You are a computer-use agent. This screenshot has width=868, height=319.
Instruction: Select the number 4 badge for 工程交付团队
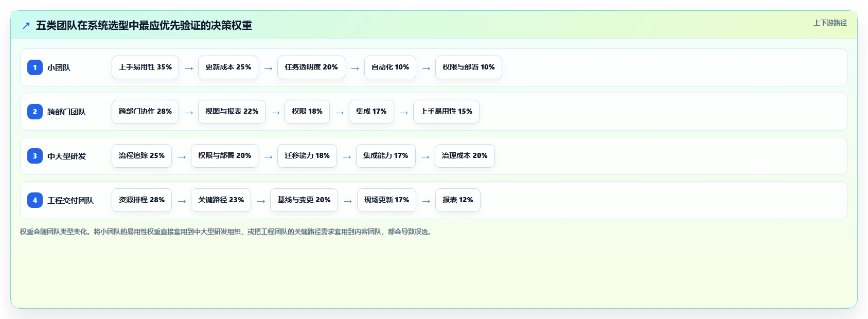(x=35, y=200)
